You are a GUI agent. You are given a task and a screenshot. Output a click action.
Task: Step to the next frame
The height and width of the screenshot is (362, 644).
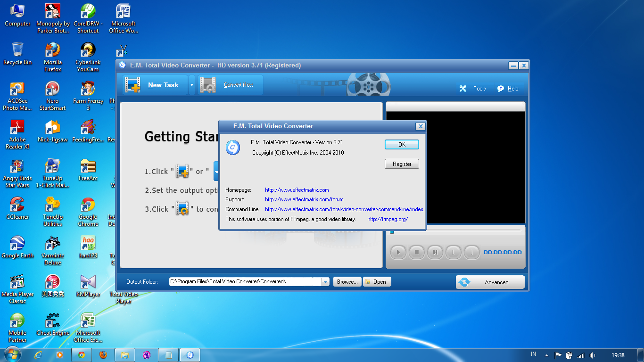pos(435,252)
